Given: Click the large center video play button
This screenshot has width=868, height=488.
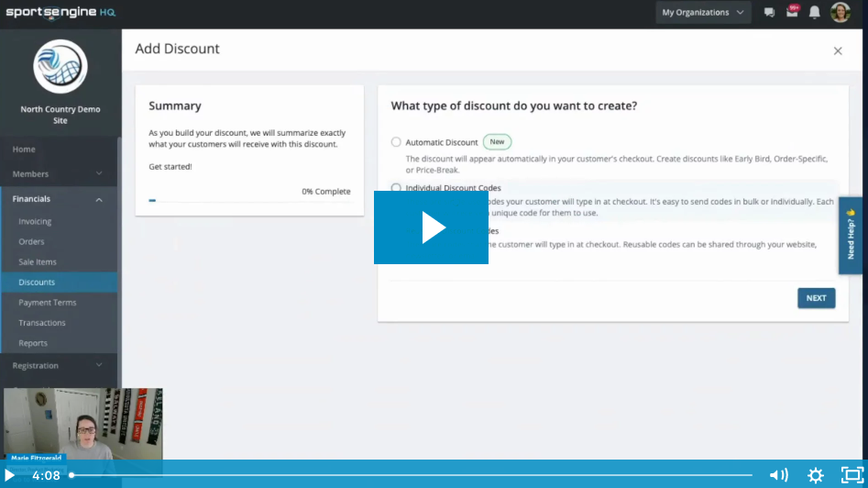Looking at the screenshot, I should click(431, 227).
